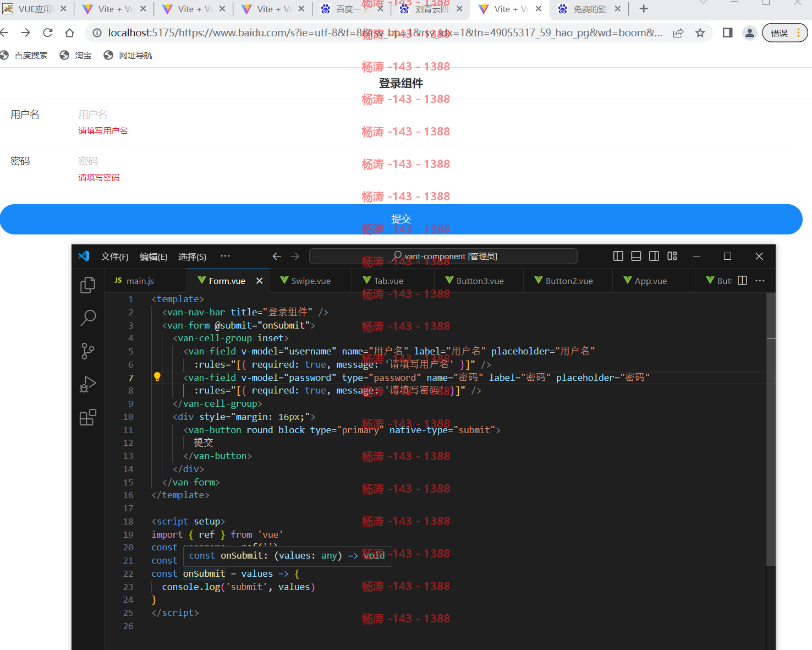Open the 选择(S) menu
Viewport: 812px width, 650px height.
(x=192, y=256)
